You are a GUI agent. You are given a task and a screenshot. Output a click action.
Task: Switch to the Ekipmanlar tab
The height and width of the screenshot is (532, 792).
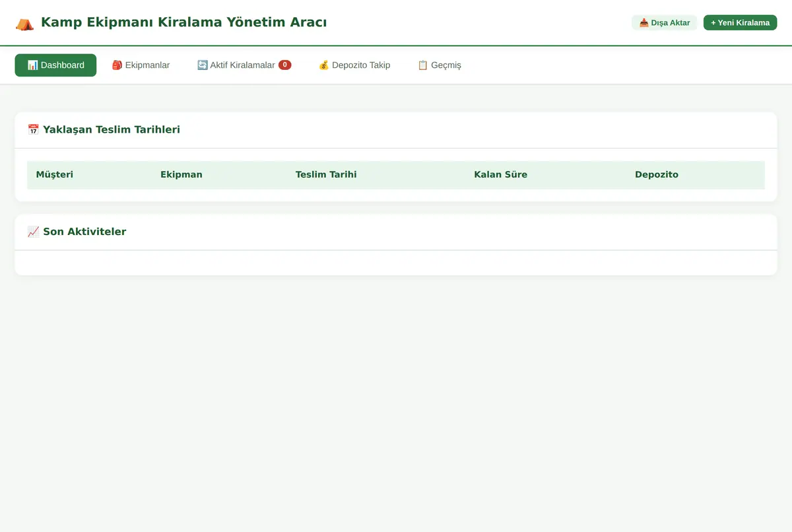pos(141,65)
